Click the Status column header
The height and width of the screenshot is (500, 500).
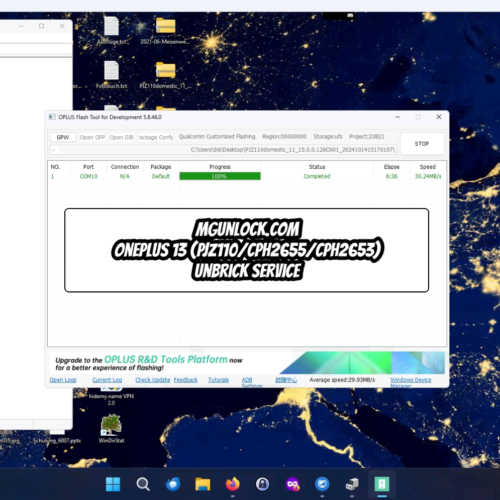tap(317, 167)
